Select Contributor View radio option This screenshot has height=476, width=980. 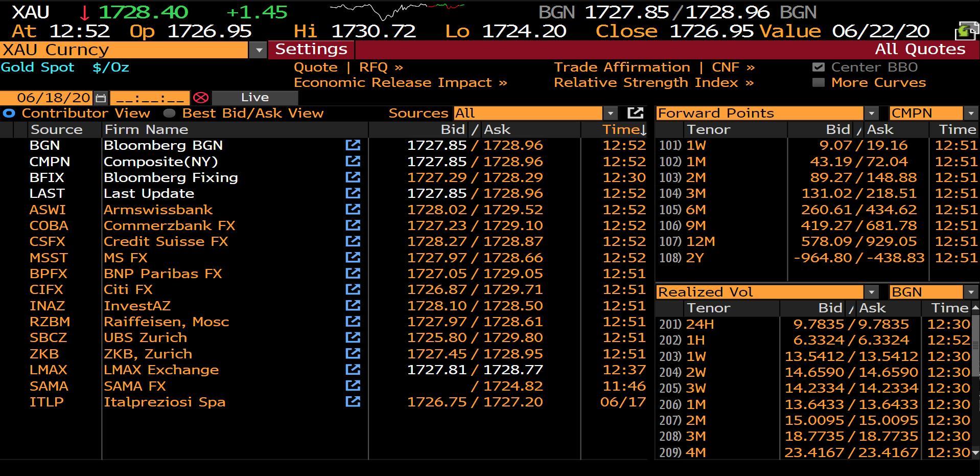point(9,114)
